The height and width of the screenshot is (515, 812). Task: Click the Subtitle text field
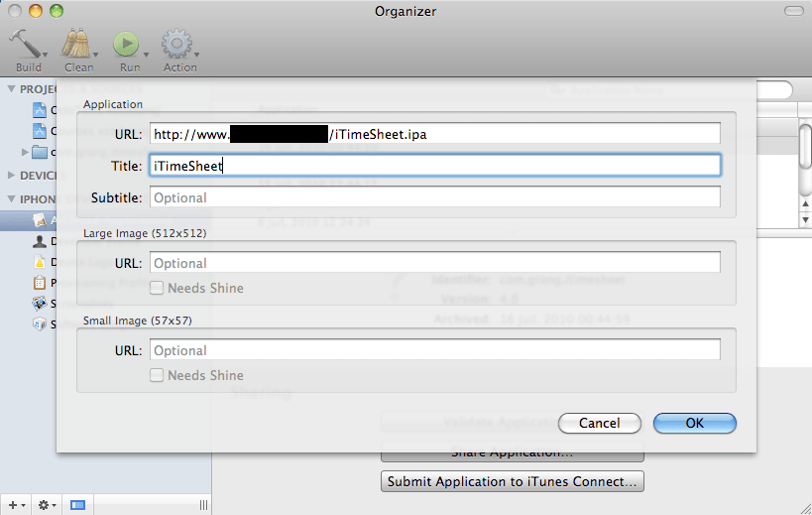click(x=434, y=197)
